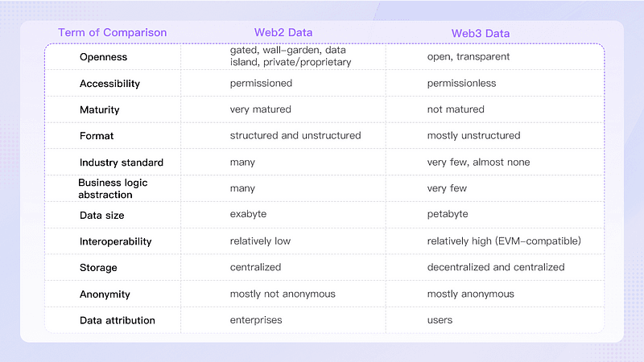This screenshot has width=644, height=362.
Task: Click the 'Accessibility' row label
Action: (x=109, y=84)
